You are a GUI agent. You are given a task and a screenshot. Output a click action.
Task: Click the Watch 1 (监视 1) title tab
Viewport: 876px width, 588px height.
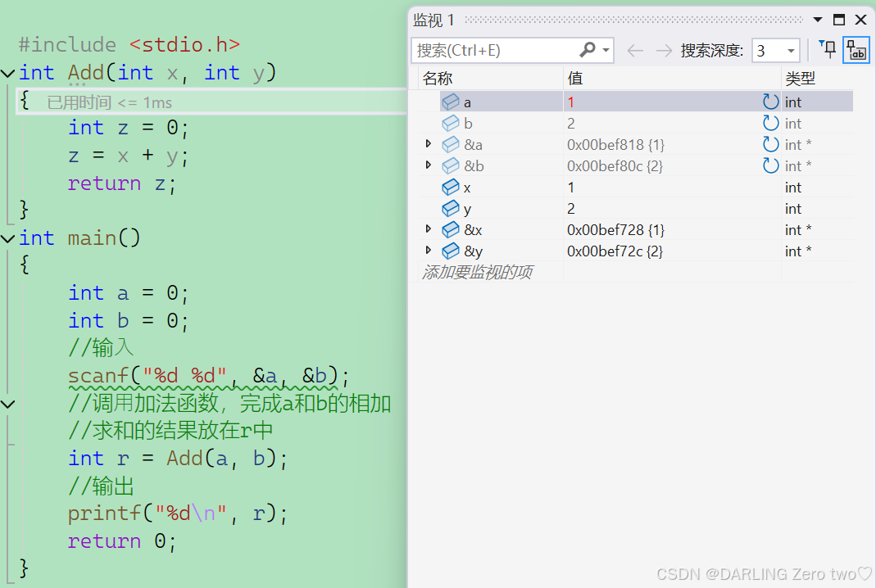coord(433,20)
